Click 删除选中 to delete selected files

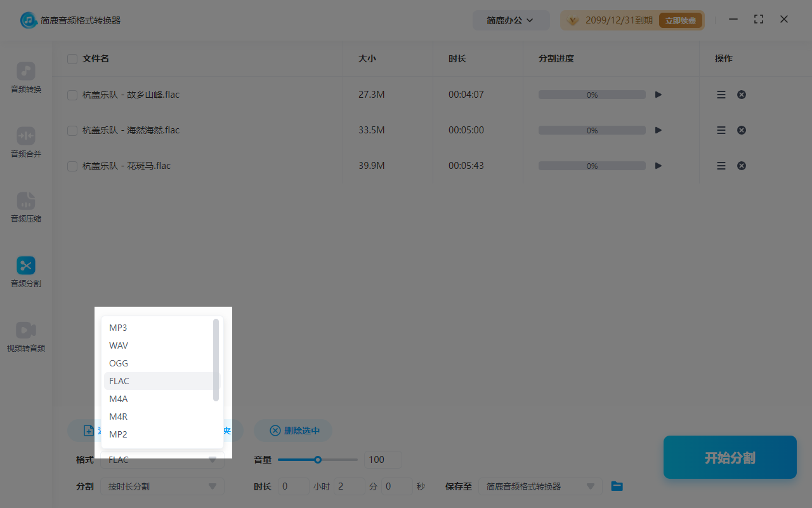pos(293,430)
